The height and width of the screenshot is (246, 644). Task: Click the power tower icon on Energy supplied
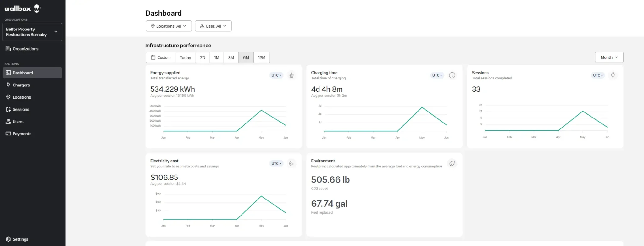(291, 75)
